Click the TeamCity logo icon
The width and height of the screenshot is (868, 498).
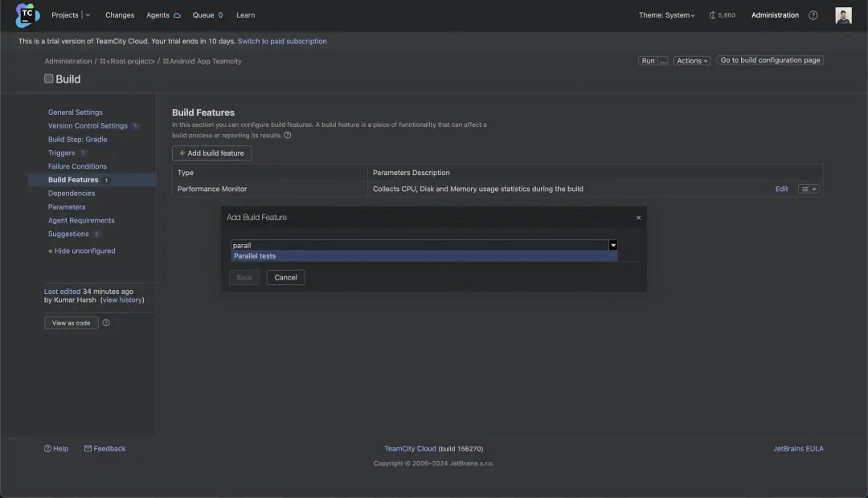pyautogui.click(x=27, y=14)
